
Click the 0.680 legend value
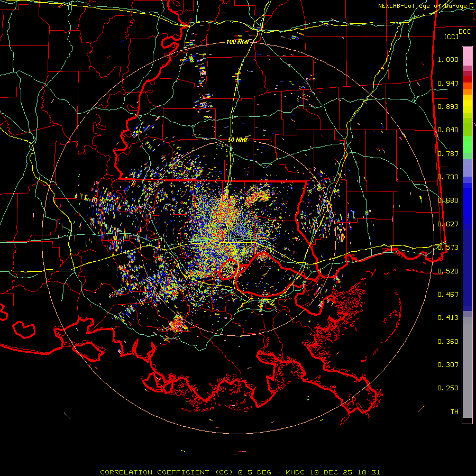click(448, 200)
